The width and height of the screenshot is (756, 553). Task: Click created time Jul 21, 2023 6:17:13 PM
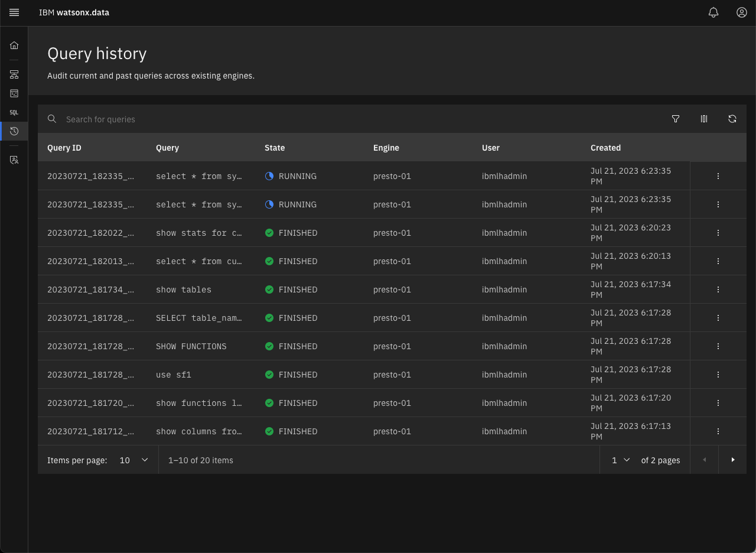pyautogui.click(x=631, y=431)
